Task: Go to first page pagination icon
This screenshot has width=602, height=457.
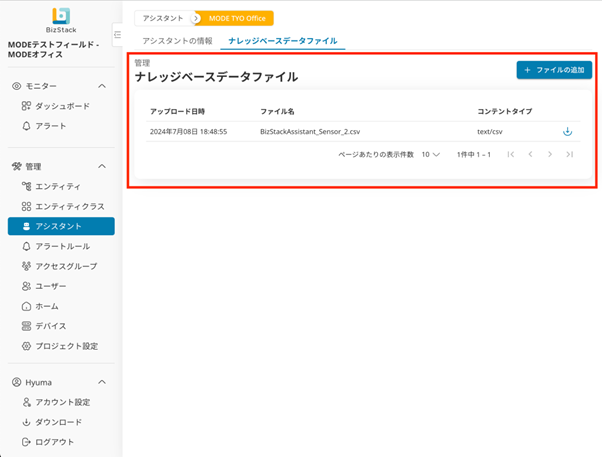Action: [510, 154]
